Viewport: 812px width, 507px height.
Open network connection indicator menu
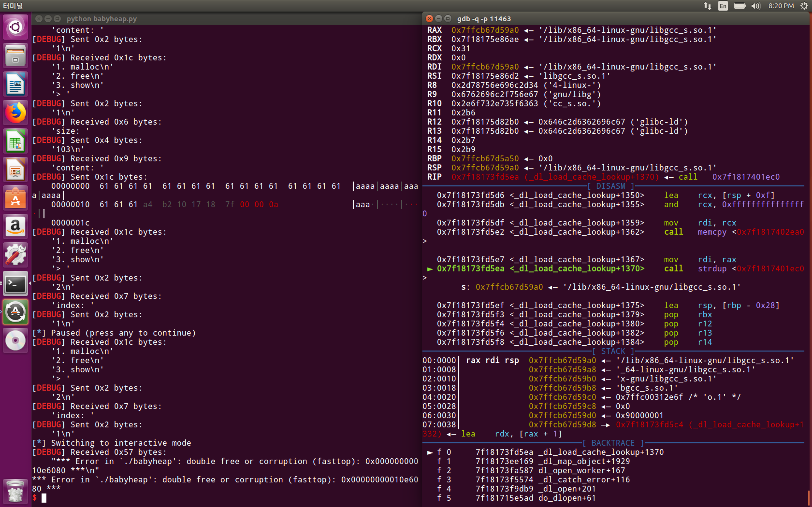[x=707, y=6]
